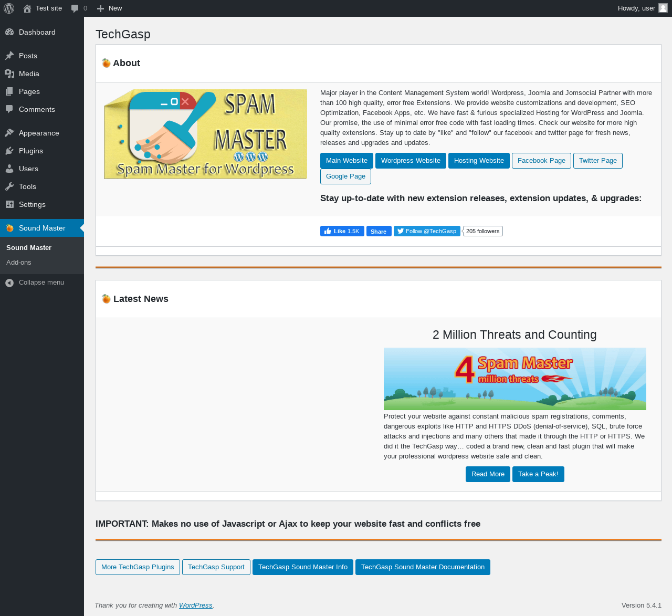
Task: Open the Settings menu item
Action: pos(42,204)
